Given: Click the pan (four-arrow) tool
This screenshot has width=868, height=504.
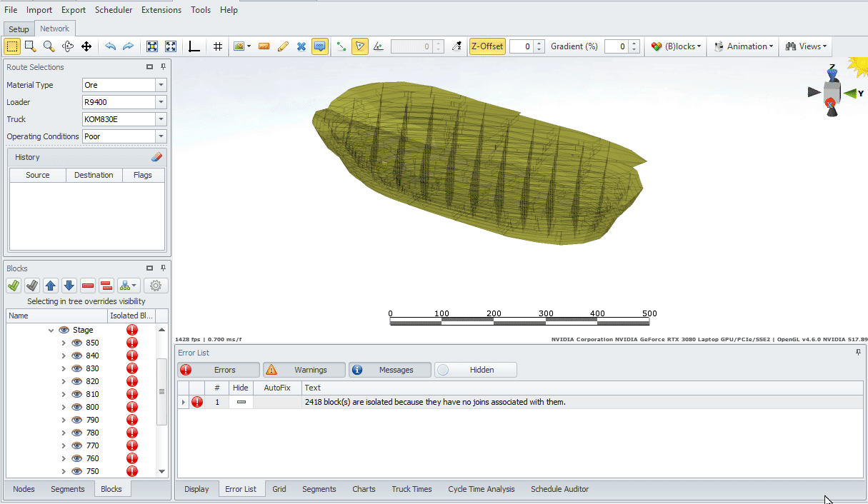Looking at the screenshot, I should click(86, 46).
